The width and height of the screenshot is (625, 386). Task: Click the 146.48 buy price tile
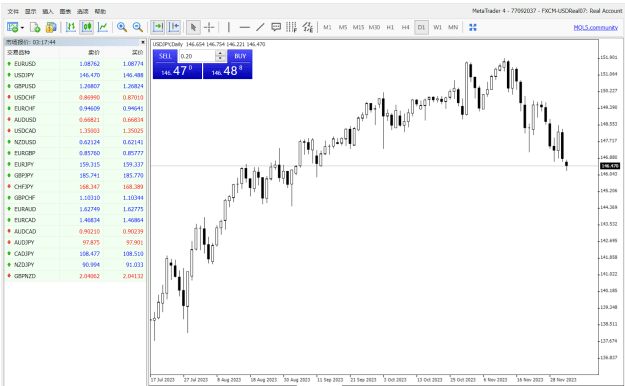pos(228,71)
